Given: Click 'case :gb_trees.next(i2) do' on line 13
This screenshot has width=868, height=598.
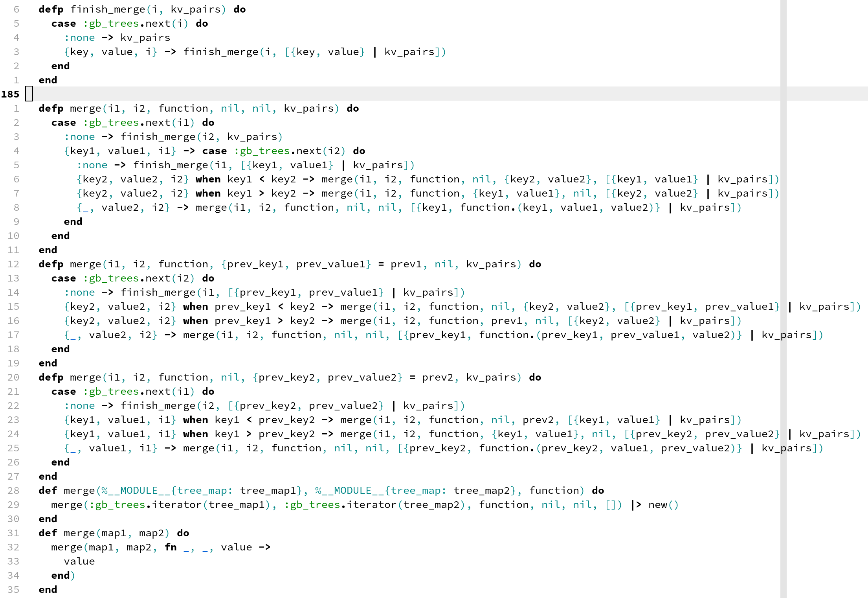Looking at the screenshot, I should (x=133, y=278).
